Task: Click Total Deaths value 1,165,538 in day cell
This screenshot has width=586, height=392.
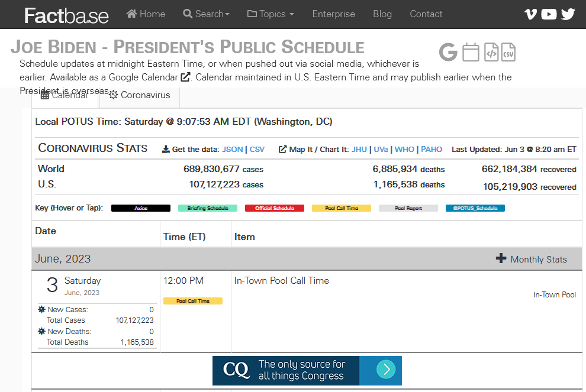Action: click(137, 342)
